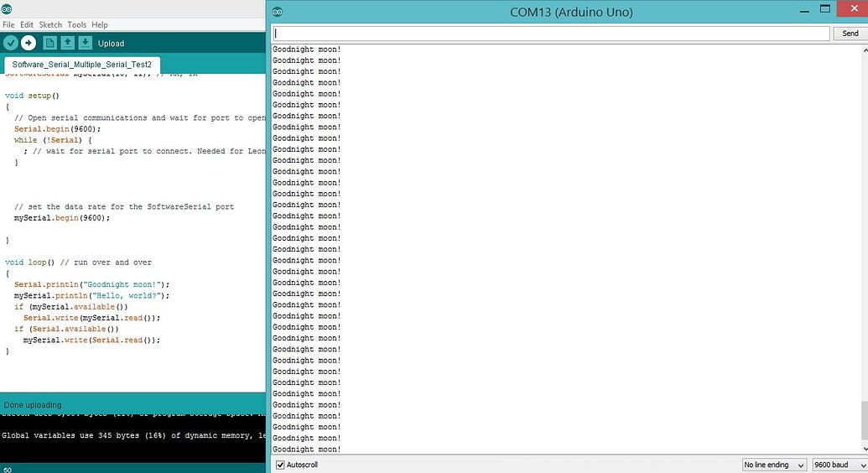The image size is (868, 473).
Task: Minimize the COM13 serial monitor window
Action: pyautogui.click(x=804, y=10)
